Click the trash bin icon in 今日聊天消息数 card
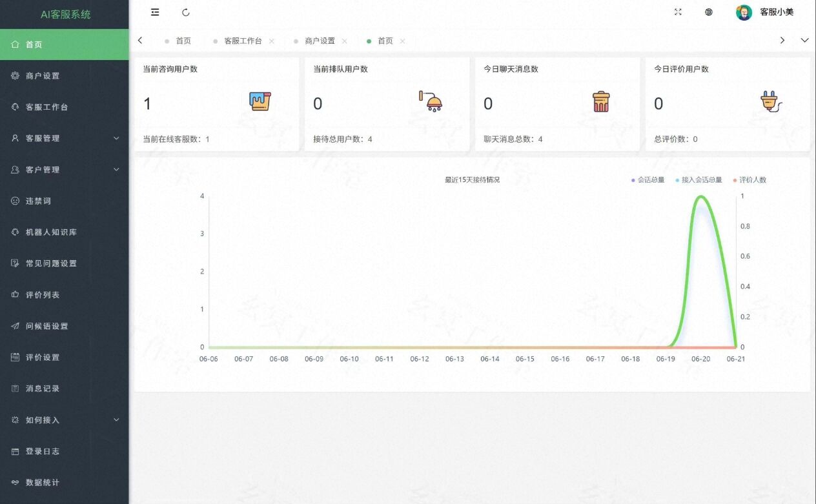The height and width of the screenshot is (504, 816). (601, 101)
